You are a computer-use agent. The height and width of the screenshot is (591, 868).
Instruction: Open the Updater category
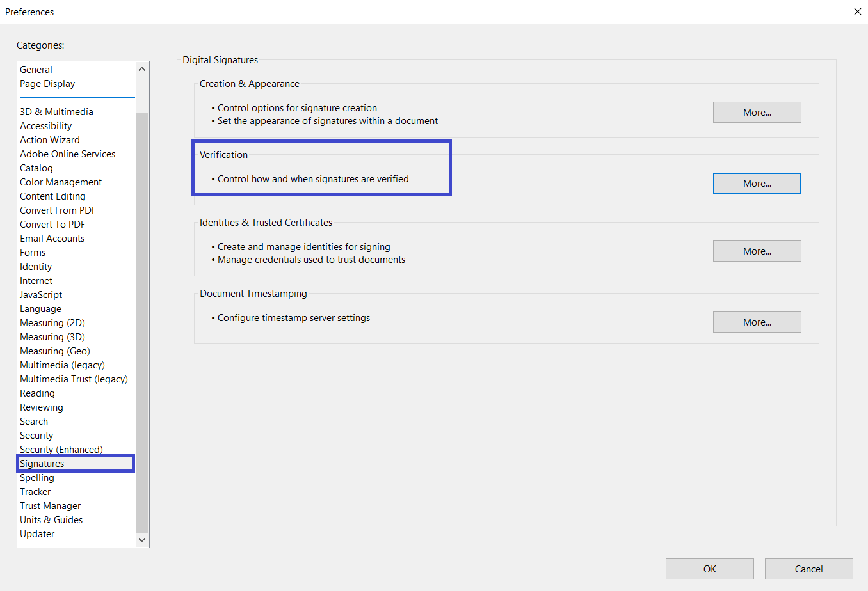[x=37, y=534]
